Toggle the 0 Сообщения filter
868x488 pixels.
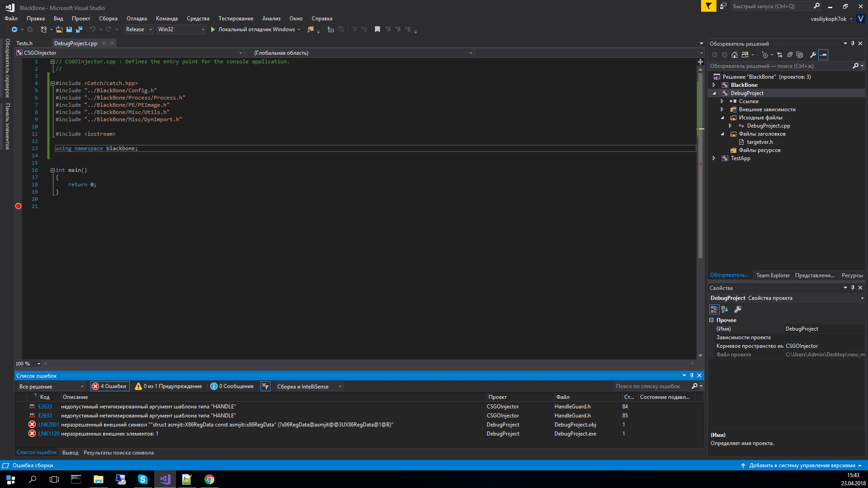(x=232, y=386)
